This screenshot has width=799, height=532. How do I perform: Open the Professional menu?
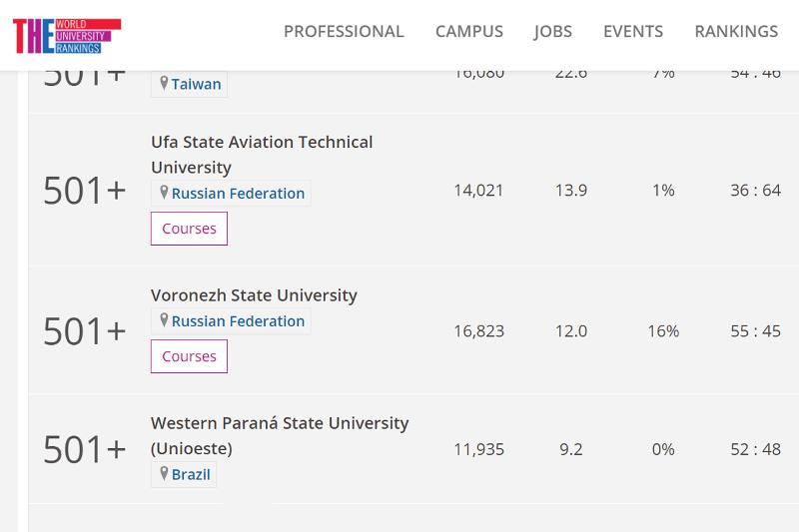pyautogui.click(x=344, y=31)
